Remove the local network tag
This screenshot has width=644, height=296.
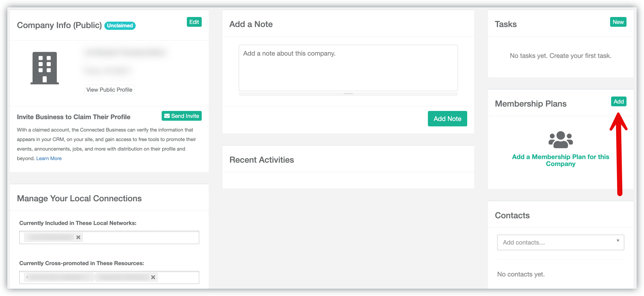[78, 237]
